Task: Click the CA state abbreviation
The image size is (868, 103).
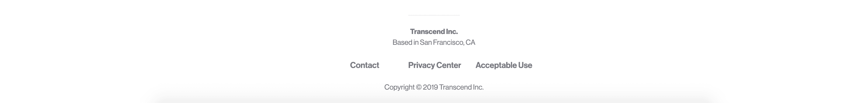Action: tap(470, 42)
